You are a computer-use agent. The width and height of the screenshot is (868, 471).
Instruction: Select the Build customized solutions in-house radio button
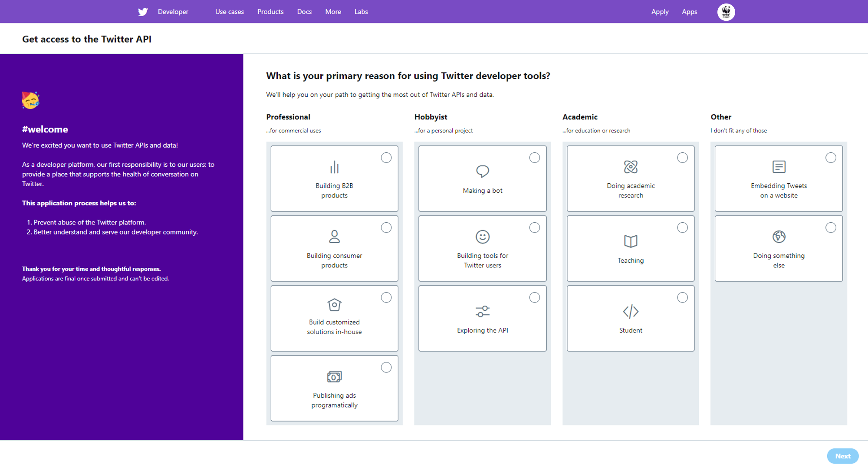pos(386,297)
